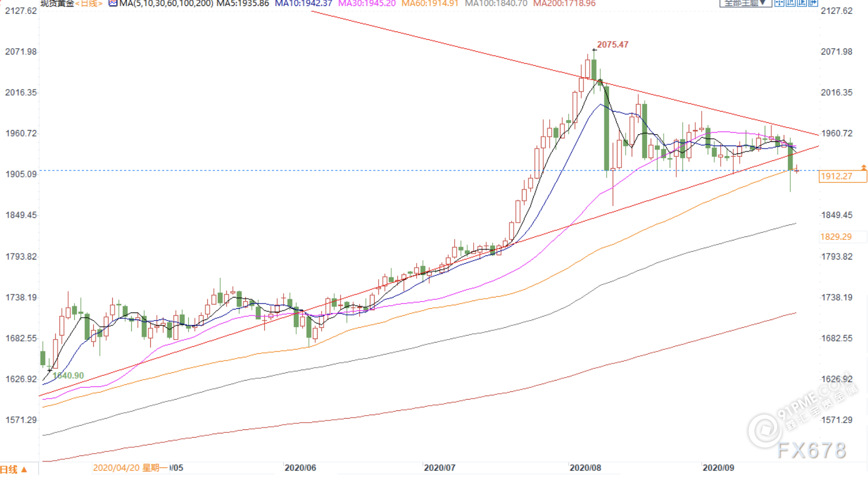Open the 全部主题 dropdown
The image size is (868, 481).
click(x=745, y=3)
